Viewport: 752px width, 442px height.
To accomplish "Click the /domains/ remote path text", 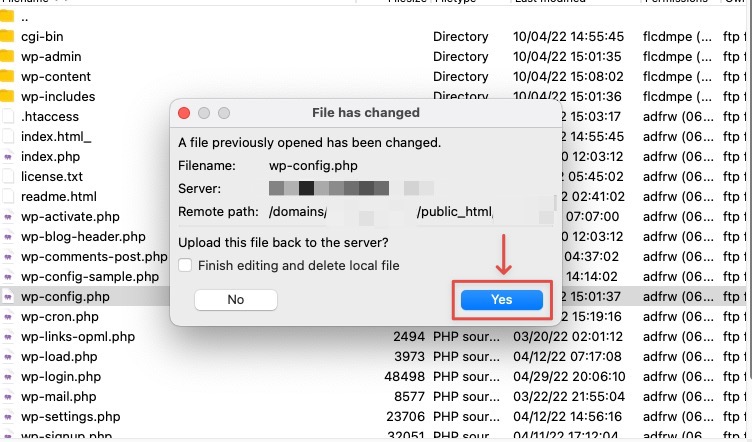I will pos(298,211).
